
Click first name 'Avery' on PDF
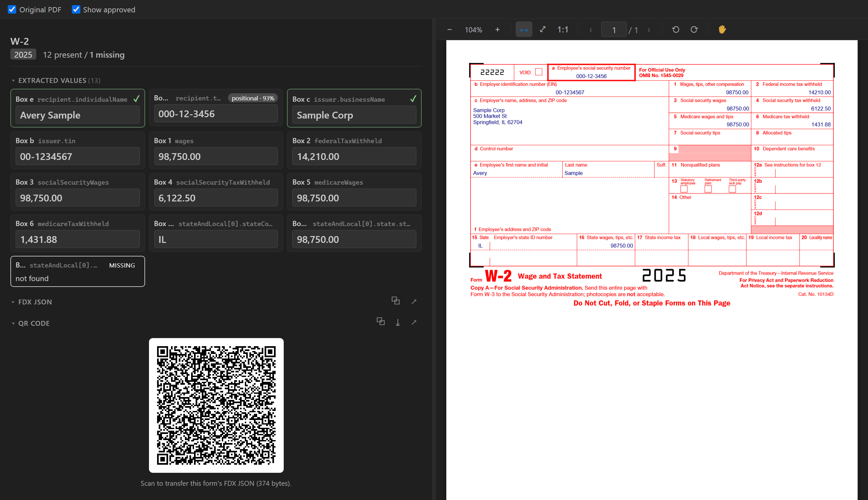[480, 173]
